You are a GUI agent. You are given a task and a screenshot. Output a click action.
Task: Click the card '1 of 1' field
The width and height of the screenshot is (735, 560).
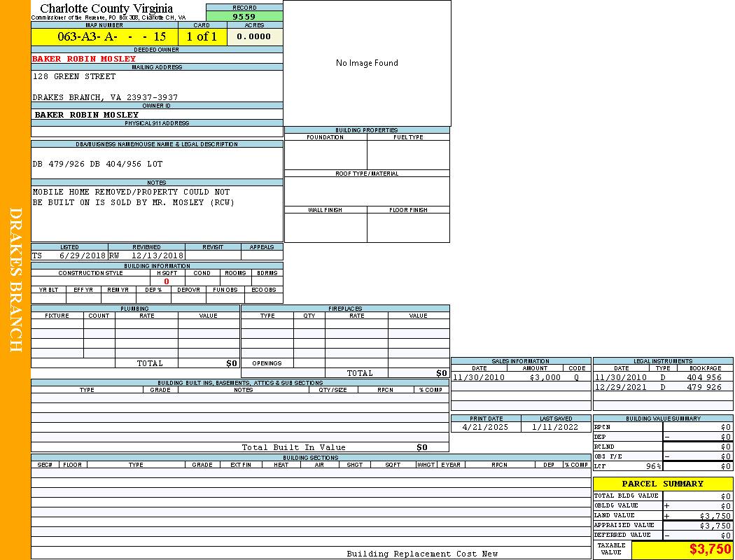pyautogui.click(x=202, y=36)
